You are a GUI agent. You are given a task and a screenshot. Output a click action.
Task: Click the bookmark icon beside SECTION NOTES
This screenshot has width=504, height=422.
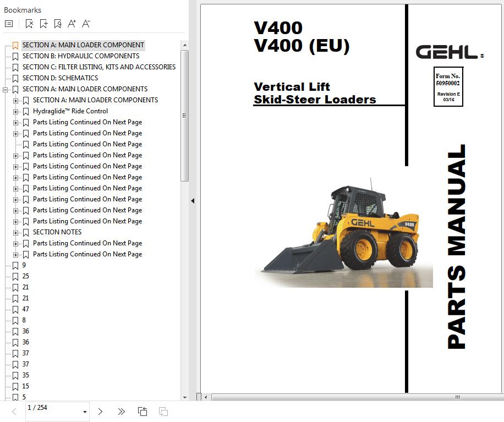[x=26, y=232]
